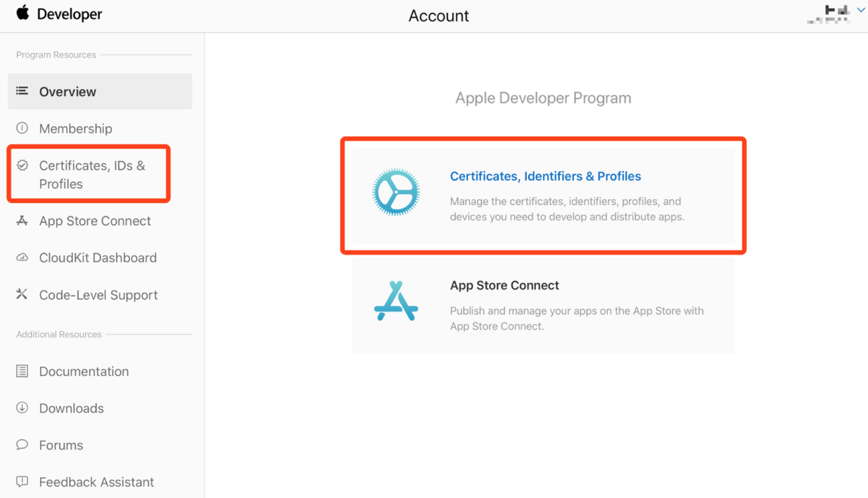Click the CloudKit Dashboard cloud icon
868x498 pixels.
click(22, 257)
